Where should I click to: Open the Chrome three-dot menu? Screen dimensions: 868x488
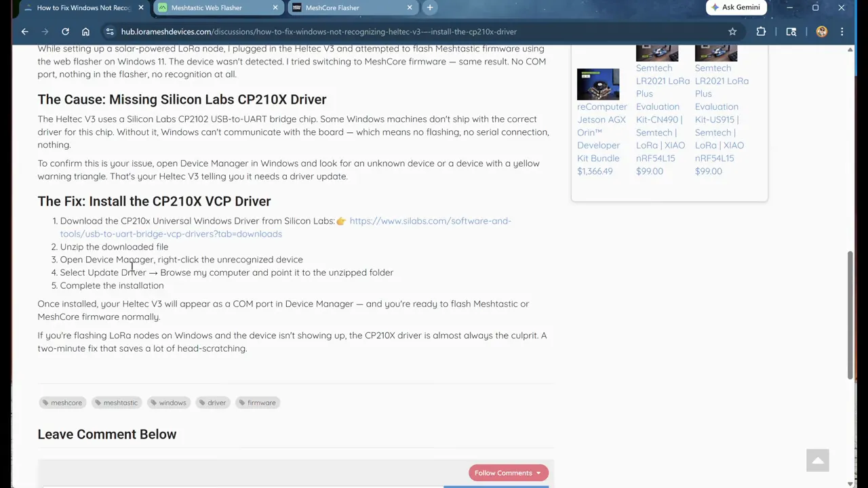tap(842, 31)
